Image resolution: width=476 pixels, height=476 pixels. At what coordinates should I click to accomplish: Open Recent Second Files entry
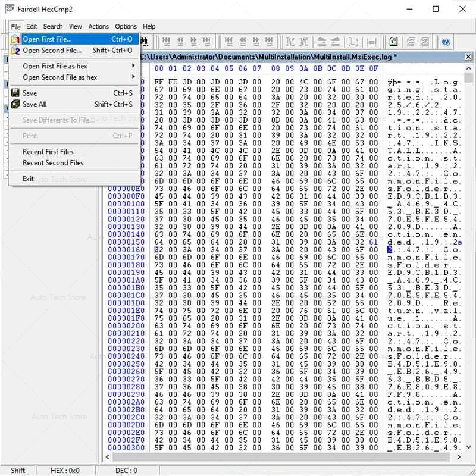(75, 162)
